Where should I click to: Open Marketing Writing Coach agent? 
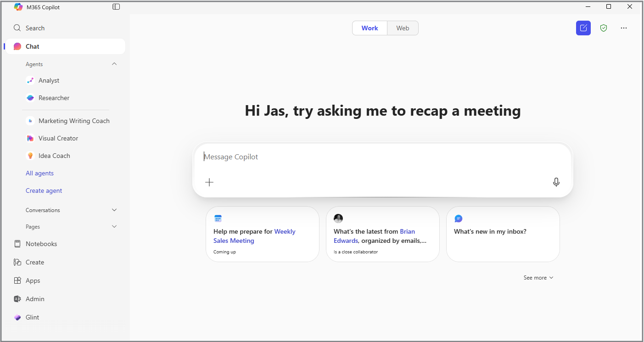point(68,121)
